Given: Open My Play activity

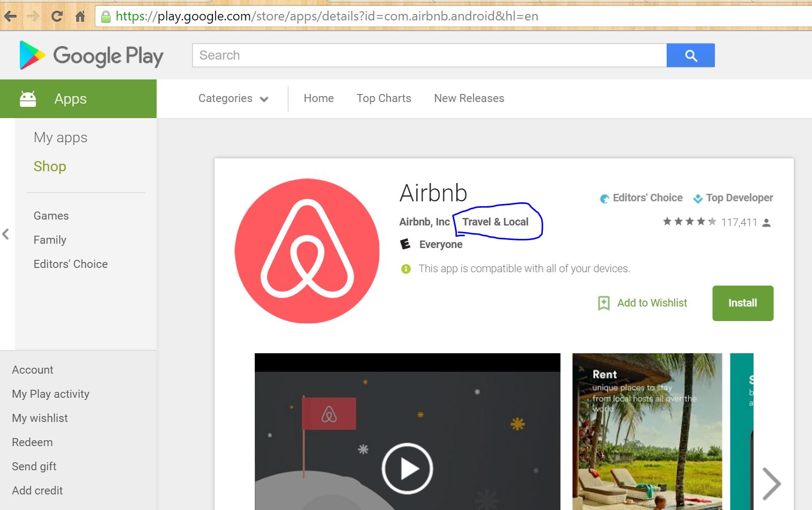Looking at the screenshot, I should (x=50, y=394).
